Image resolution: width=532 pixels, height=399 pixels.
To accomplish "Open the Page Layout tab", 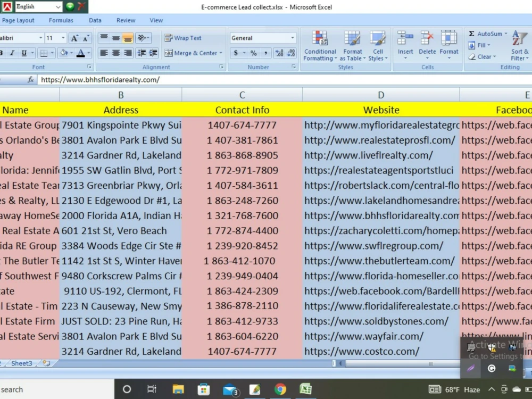I will pyautogui.click(x=18, y=20).
